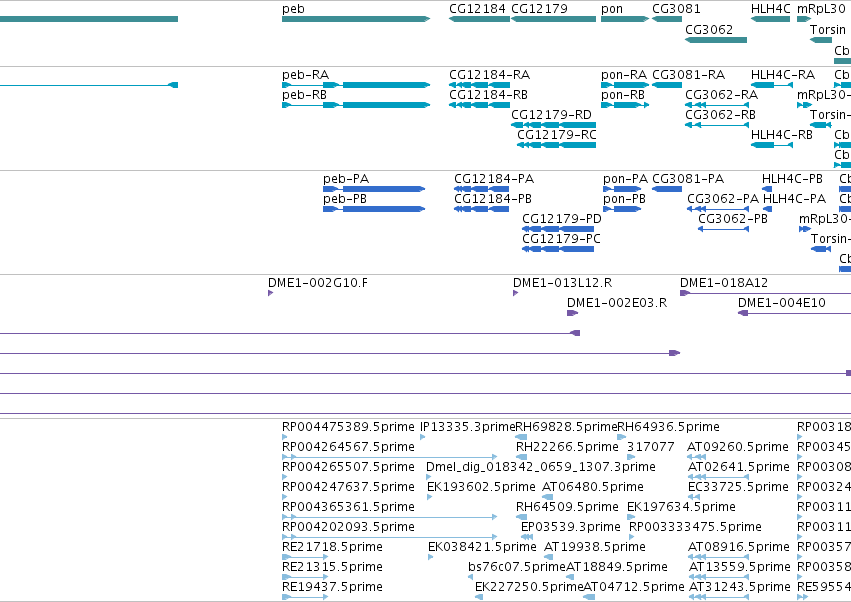This screenshot has height=602, width=851.
Task: Select protein CG12179-PD
Action: [558, 229]
